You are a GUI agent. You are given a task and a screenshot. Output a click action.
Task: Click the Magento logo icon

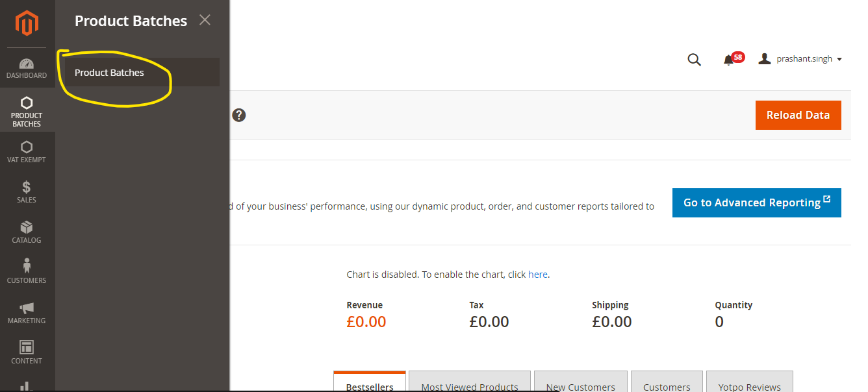[27, 24]
